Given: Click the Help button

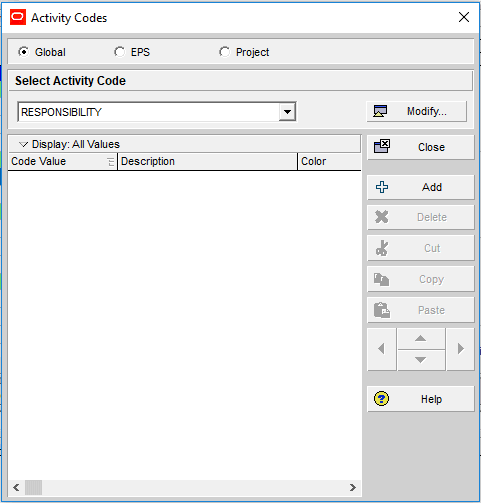Looking at the screenshot, I should (421, 399).
